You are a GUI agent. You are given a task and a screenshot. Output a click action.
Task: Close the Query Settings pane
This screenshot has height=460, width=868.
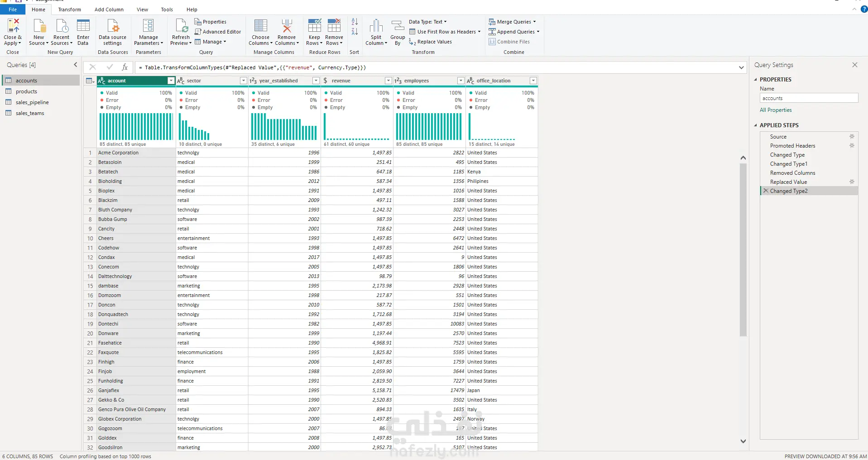click(855, 65)
